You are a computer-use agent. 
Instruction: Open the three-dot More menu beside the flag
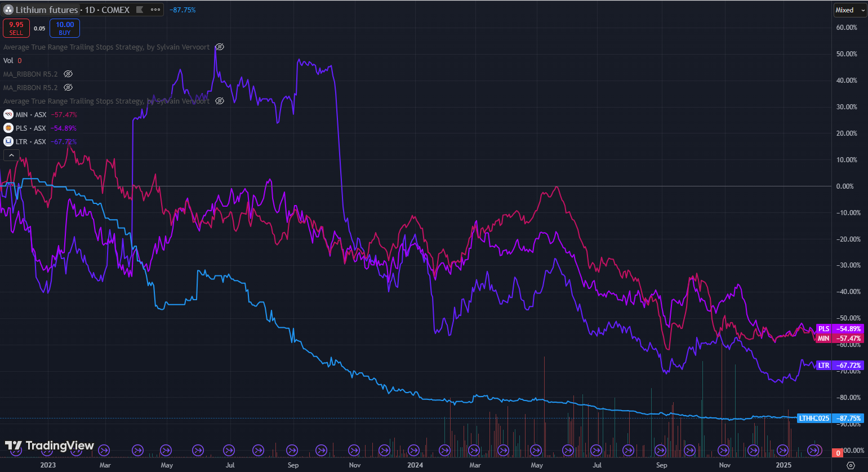[155, 10]
